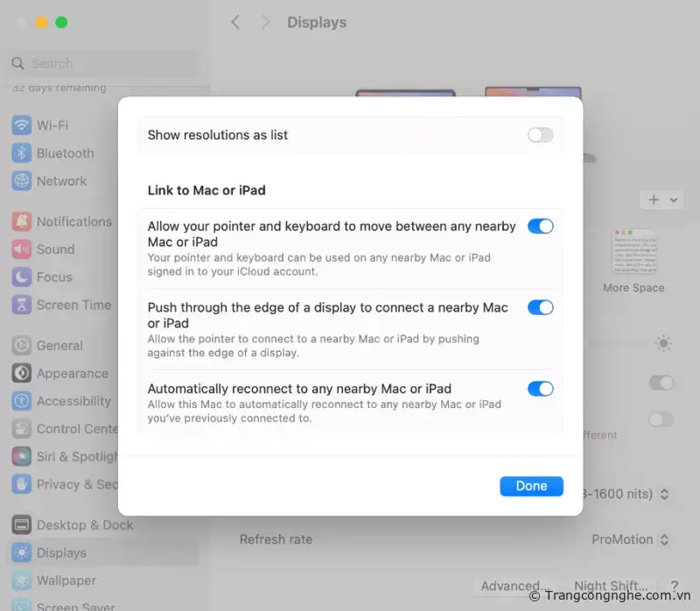Select the Bluetooth icon in sidebar
Screen dimensions: 700x611
click(x=21, y=153)
